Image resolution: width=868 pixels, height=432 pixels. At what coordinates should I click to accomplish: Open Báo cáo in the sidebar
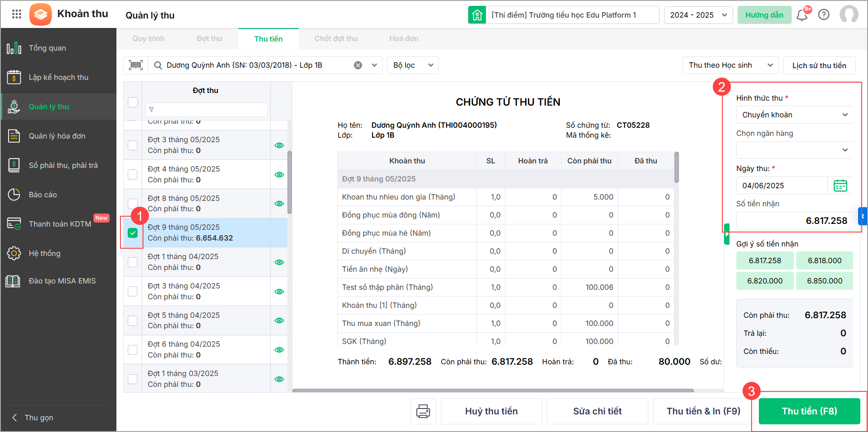point(43,195)
